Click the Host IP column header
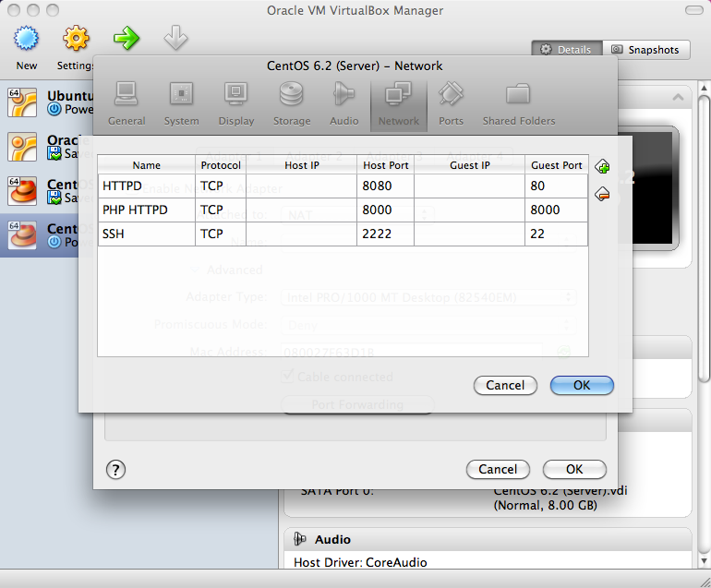The width and height of the screenshot is (711, 588). [x=302, y=165]
